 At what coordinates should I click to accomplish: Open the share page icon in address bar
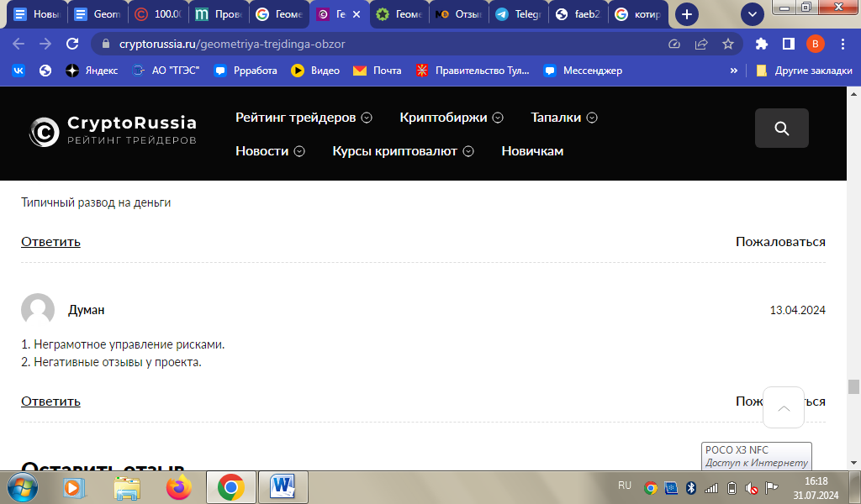click(x=701, y=45)
